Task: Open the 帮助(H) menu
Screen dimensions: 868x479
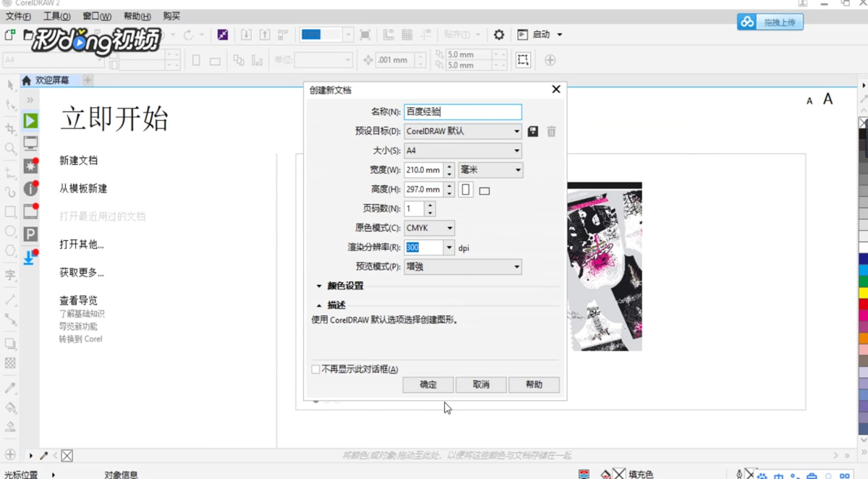Action: [137, 16]
